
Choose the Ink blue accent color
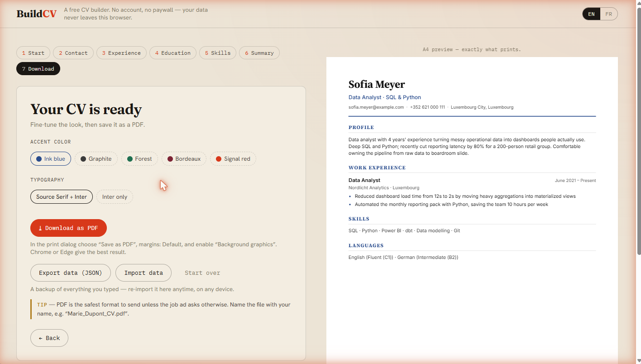click(51, 159)
